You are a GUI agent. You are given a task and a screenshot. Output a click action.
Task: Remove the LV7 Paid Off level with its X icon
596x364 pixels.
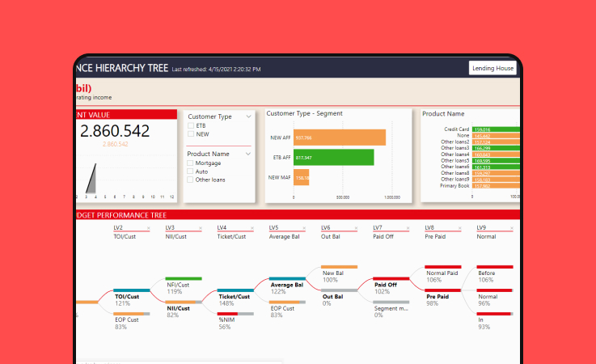click(408, 228)
